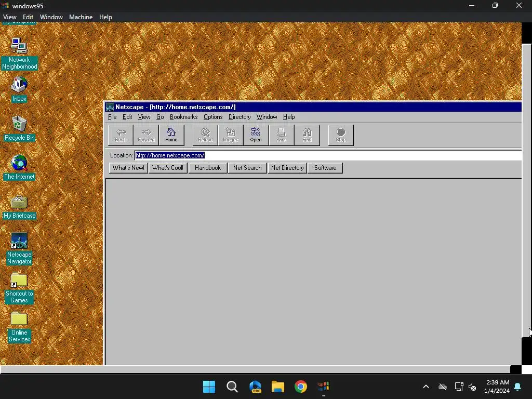The width and height of the screenshot is (532, 399).
Task: Open the emulator Edit menu
Action: pos(28,17)
